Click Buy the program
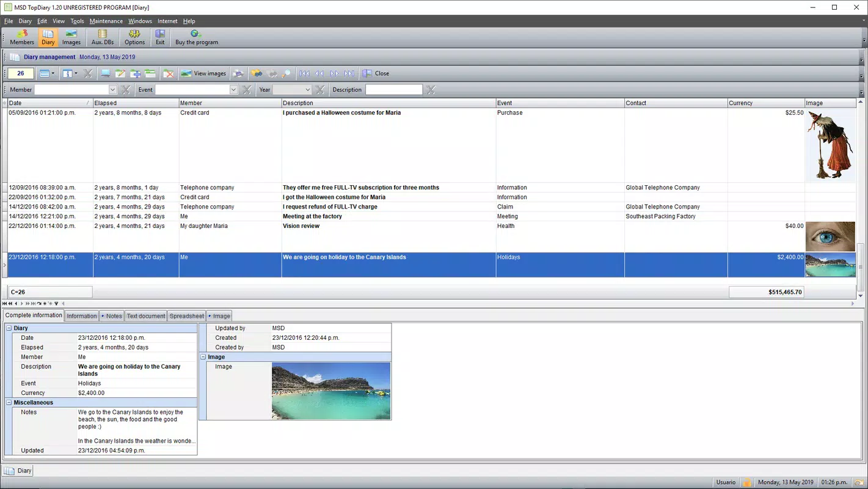The width and height of the screenshot is (868, 489). [x=196, y=37]
